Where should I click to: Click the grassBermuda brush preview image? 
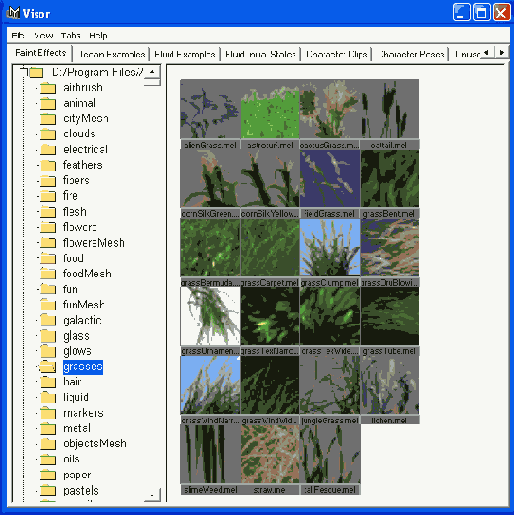(x=210, y=247)
